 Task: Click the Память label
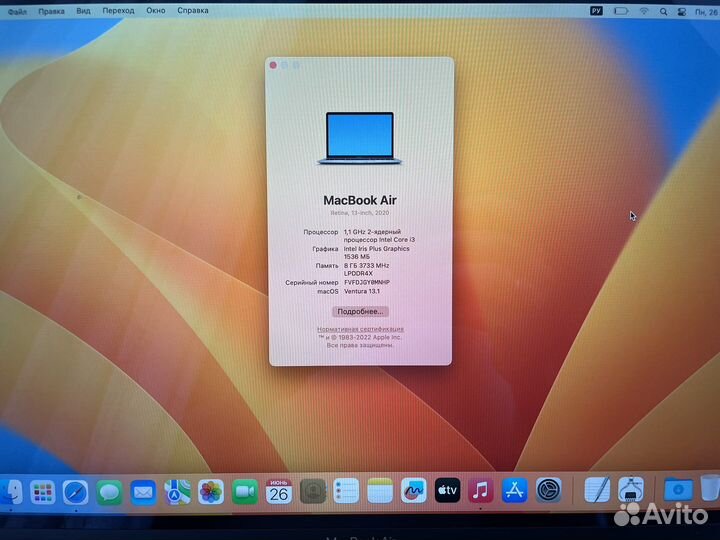tap(327, 265)
